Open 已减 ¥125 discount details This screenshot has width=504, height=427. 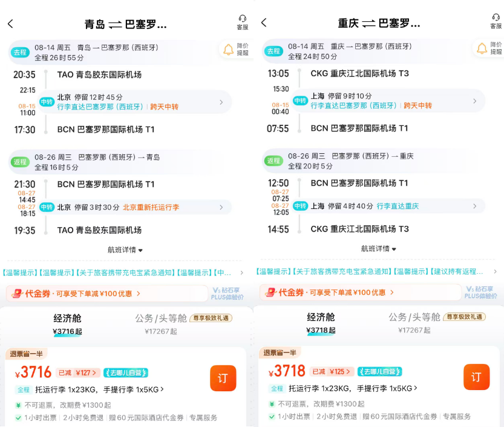tap(332, 371)
